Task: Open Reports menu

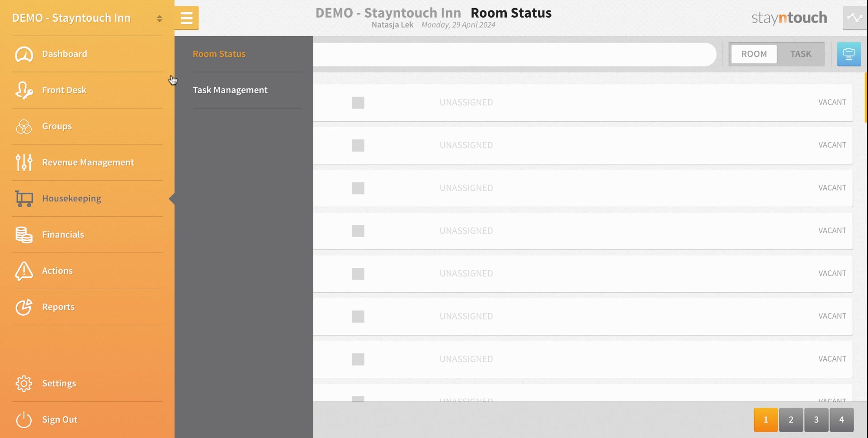Action: coord(58,307)
